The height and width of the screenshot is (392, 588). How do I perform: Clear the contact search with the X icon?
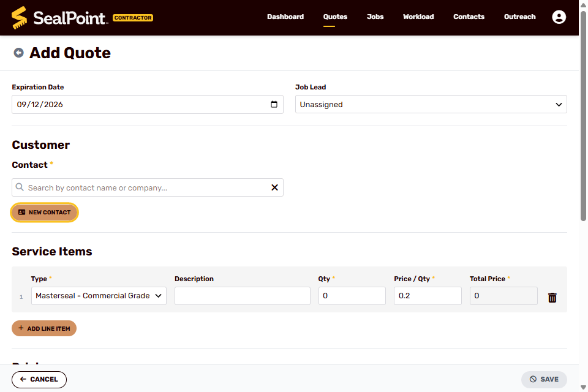coord(274,187)
